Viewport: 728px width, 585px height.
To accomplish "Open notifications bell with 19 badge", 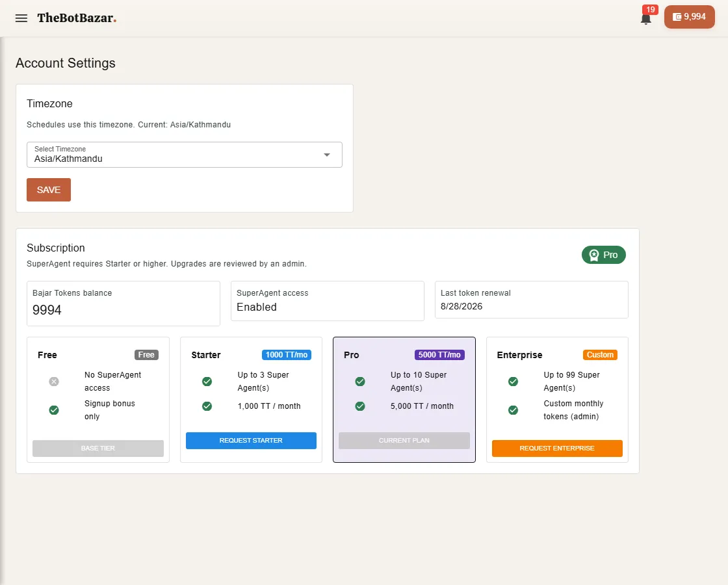I will [646, 19].
